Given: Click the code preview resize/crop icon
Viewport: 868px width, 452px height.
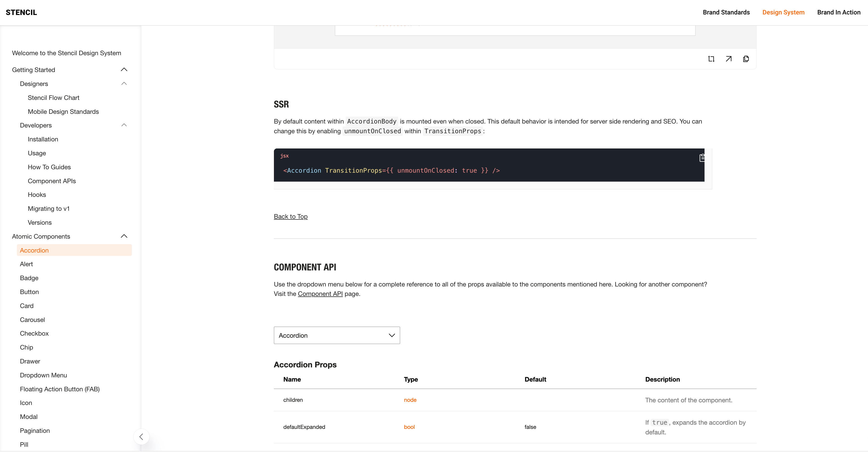Looking at the screenshot, I should pos(711,59).
